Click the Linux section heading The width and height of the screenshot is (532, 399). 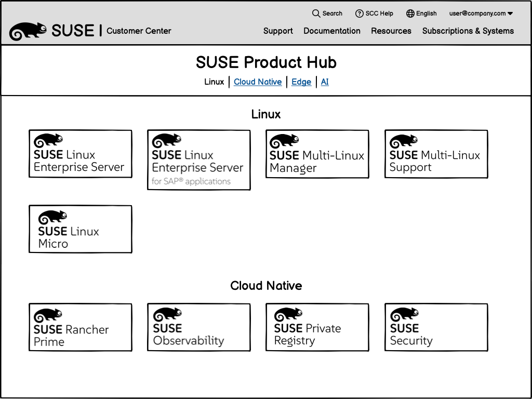click(x=266, y=114)
